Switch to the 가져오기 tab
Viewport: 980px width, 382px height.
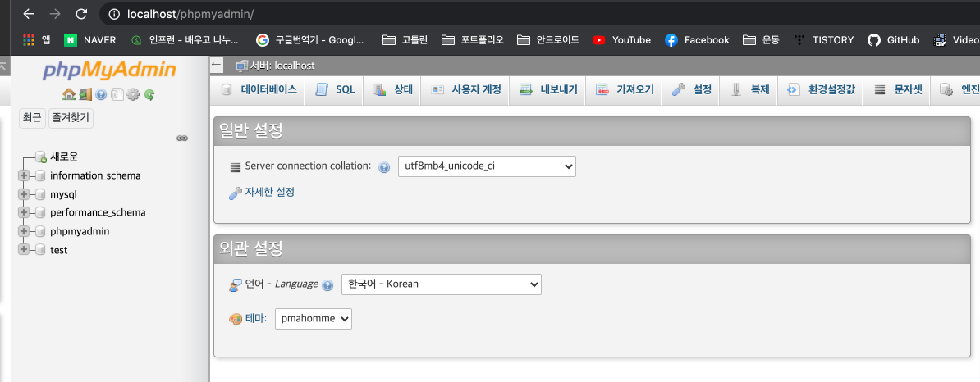coord(625,90)
